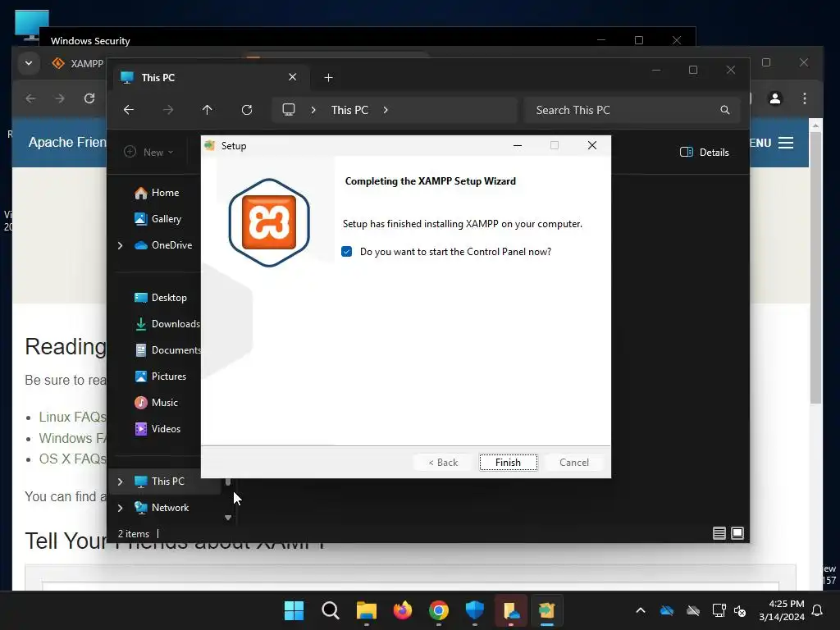The width and height of the screenshot is (840, 630).
Task: Click the Linux FAQs link
Action: (x=73, y=417)
